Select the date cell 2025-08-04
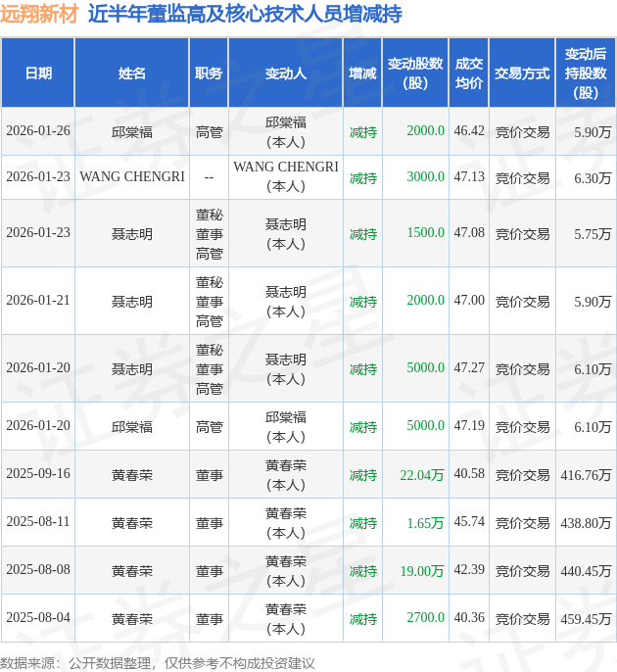Screen dimensions: 617x672 (x=38, y=617)
